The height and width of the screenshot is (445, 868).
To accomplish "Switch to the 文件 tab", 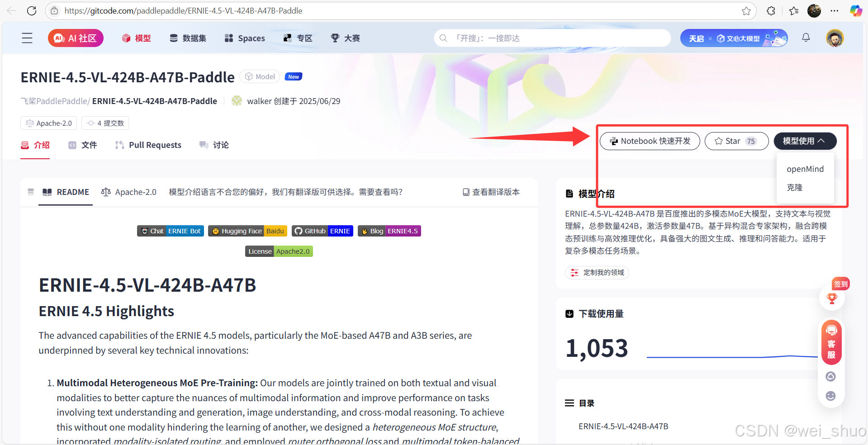I will 83,145.
